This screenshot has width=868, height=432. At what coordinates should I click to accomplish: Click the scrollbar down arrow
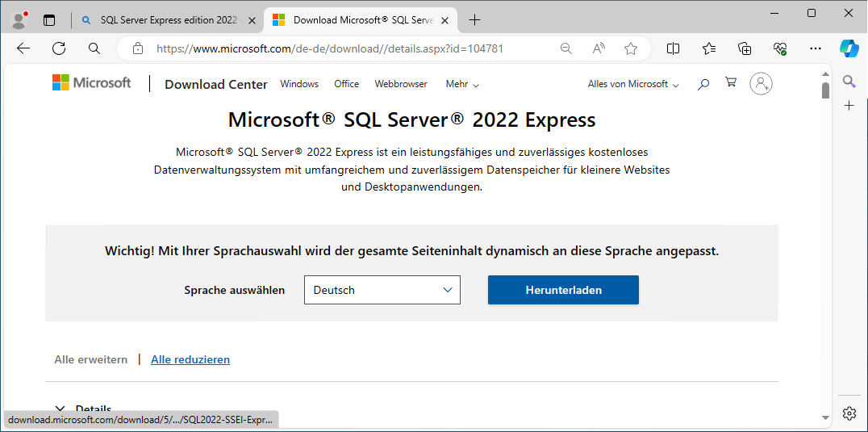(825, 417)
